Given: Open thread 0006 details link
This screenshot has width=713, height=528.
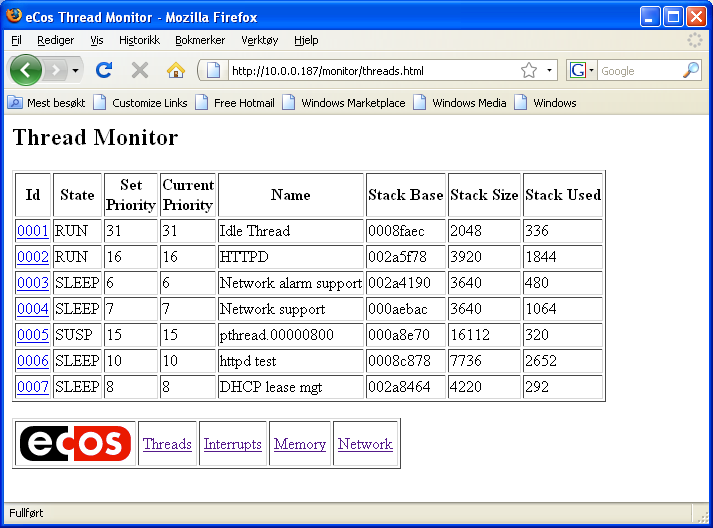Looking at the screenshot, I should click(33, 361).
